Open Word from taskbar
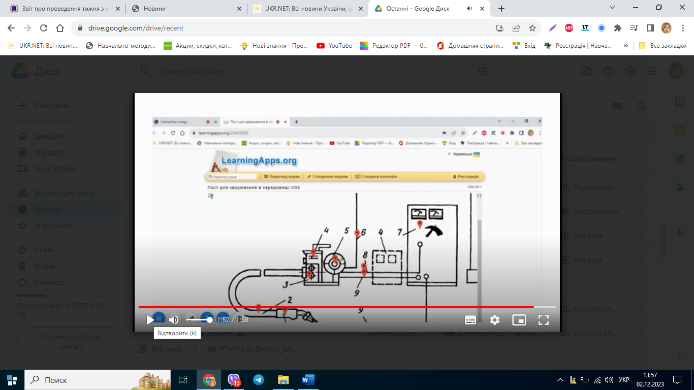The width and height of the screenshot is (694, 390). [308, 380]
